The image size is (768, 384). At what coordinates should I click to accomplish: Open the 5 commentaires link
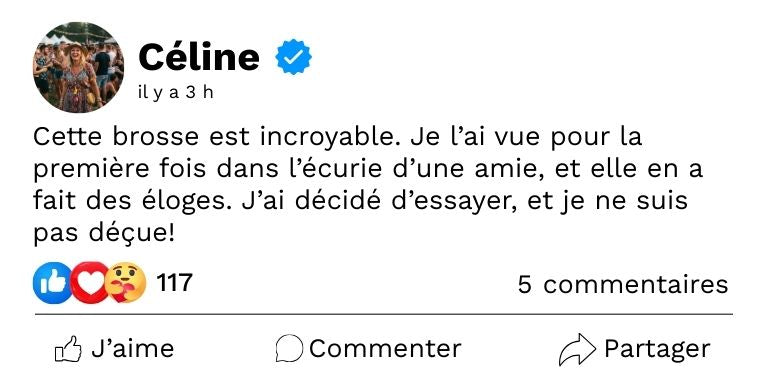[x=623, y=285]
